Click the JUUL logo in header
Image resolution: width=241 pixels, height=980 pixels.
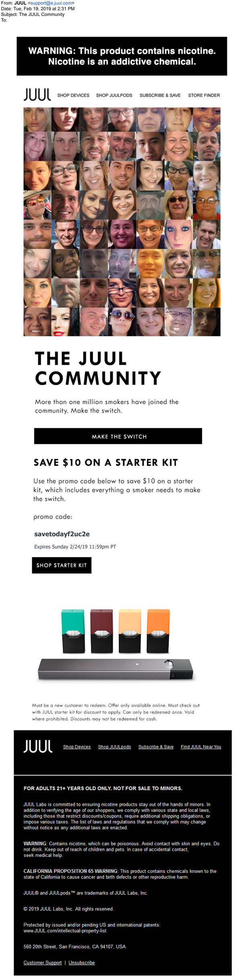[x=37, y=95]
